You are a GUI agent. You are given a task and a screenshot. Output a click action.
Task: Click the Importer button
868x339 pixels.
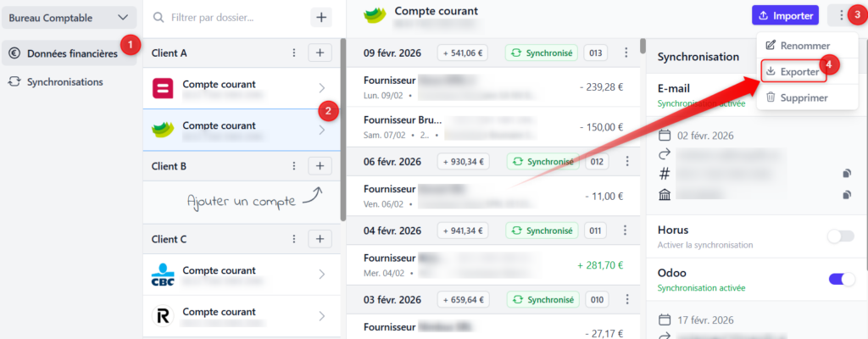[785, 15]
